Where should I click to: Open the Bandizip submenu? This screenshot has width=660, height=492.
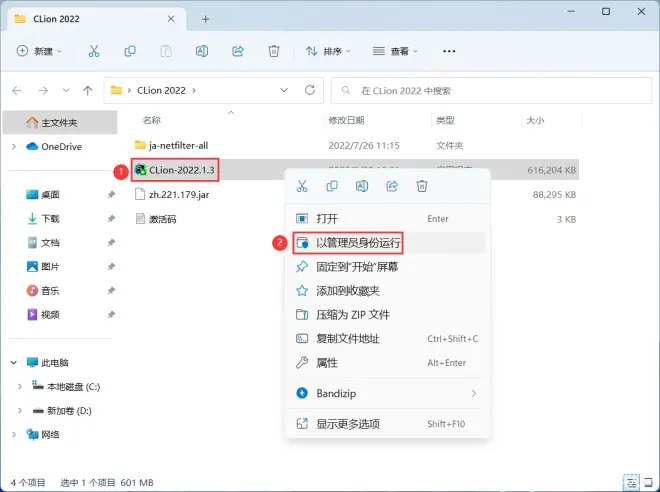387,394
